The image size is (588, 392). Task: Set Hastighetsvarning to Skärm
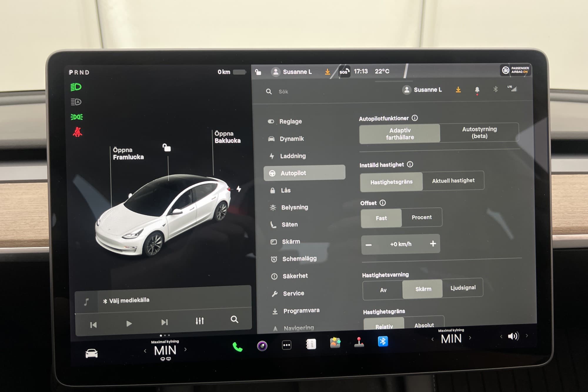click(x=423, y=289)
